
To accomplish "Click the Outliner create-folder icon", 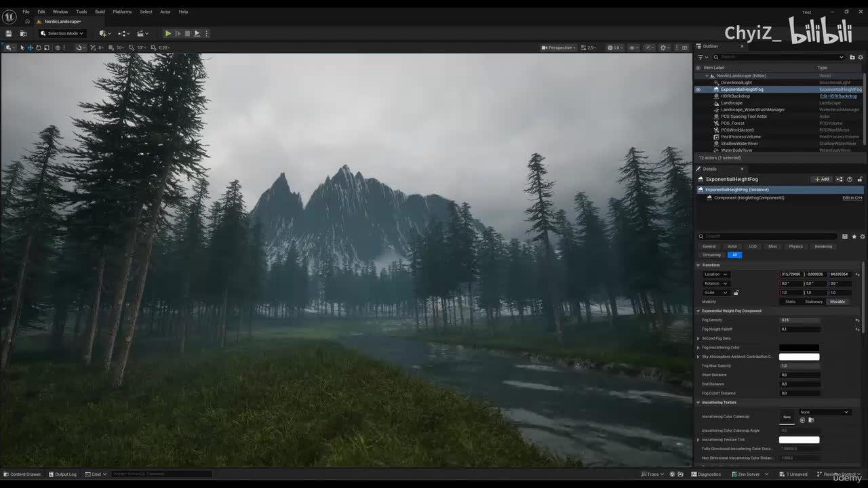I will point(852,57).
